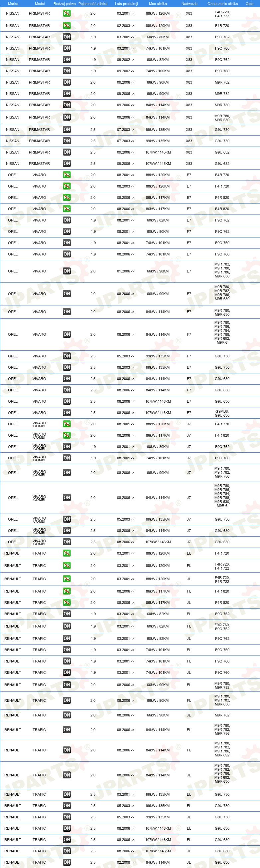The width and height of the screenshot is (260, 868).
Task: Click the Moc silnika column header
Action: point(158,4)
